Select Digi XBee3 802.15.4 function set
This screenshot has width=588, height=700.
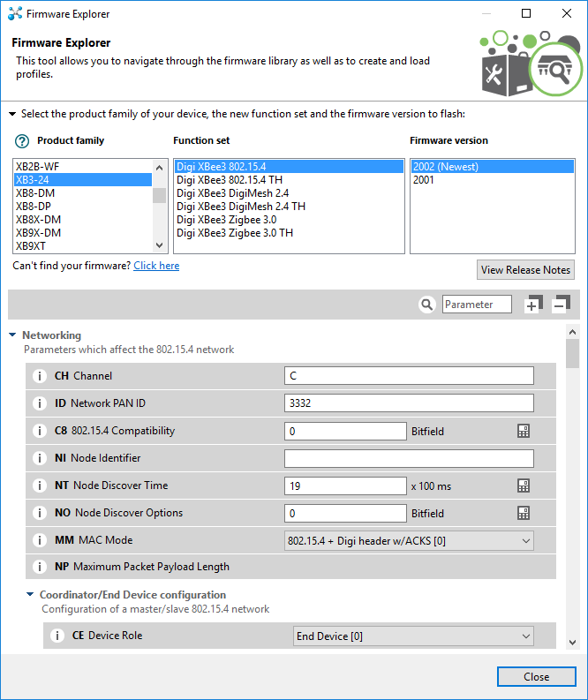(x=289, y=167)
